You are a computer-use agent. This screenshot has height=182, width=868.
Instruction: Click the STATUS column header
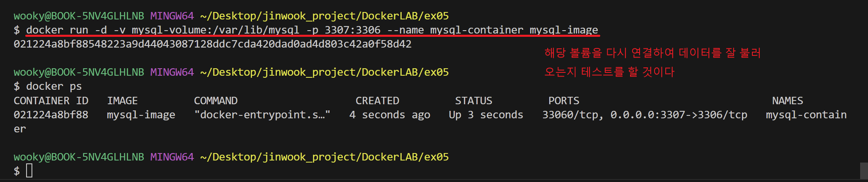(473, 101)
